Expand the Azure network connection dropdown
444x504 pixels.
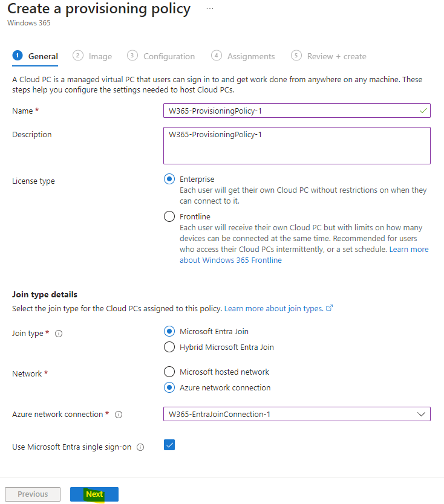tap(296, 414)
